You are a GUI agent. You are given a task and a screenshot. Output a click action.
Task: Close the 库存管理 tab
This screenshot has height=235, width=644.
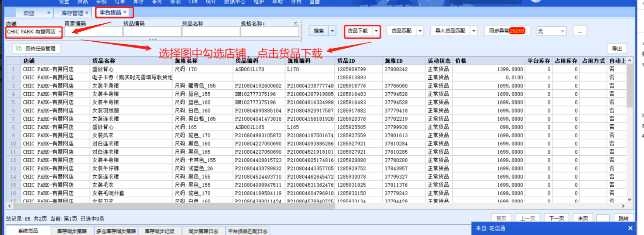87,13
